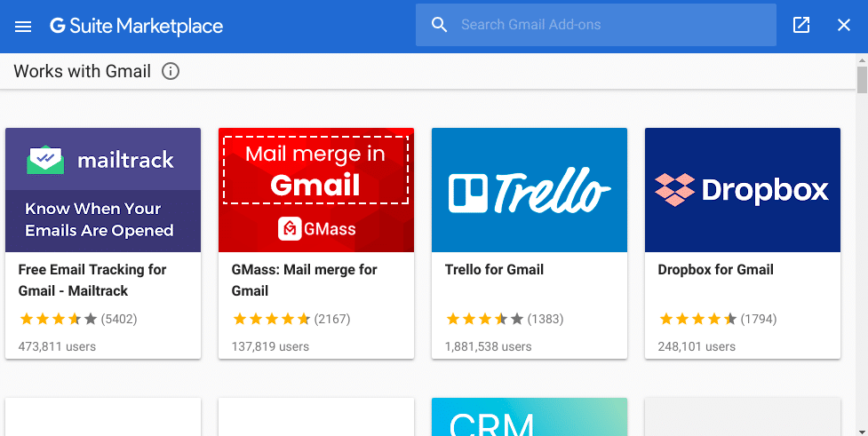The height and width of the screenshot is (436, 868).
Task: Open the hamburger main menu
Action: coord(23,26)
